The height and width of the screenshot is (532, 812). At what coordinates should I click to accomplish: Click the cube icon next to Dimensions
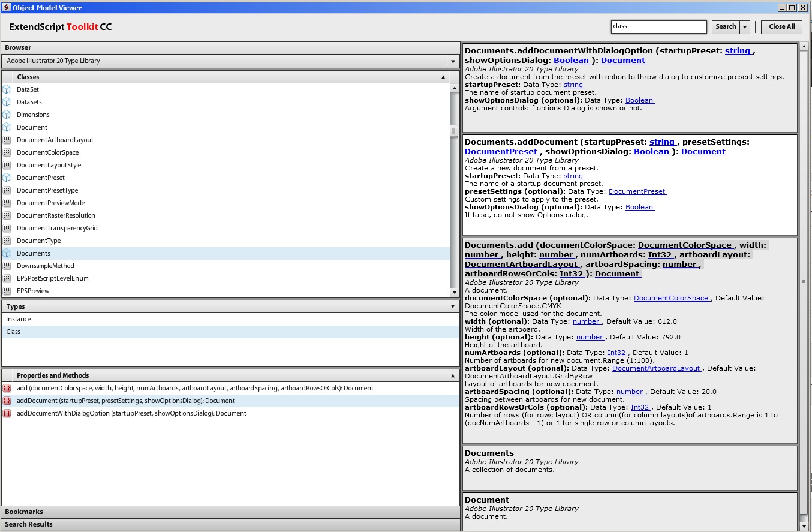click(x=7, y=115)
